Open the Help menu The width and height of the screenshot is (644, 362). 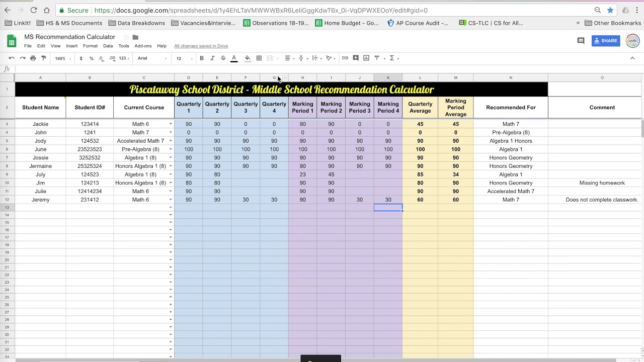pyautogui.click(x=162, y=46)
